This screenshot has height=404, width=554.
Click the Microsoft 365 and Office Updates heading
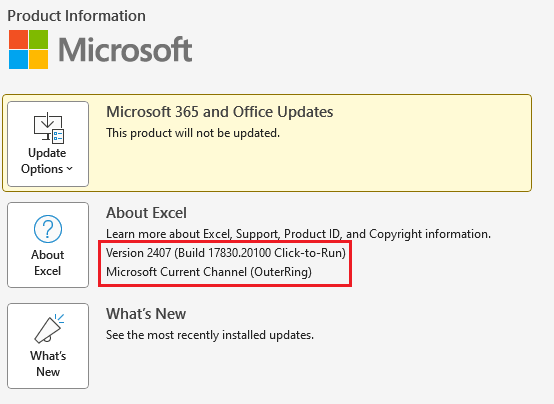tap(219, 112)
